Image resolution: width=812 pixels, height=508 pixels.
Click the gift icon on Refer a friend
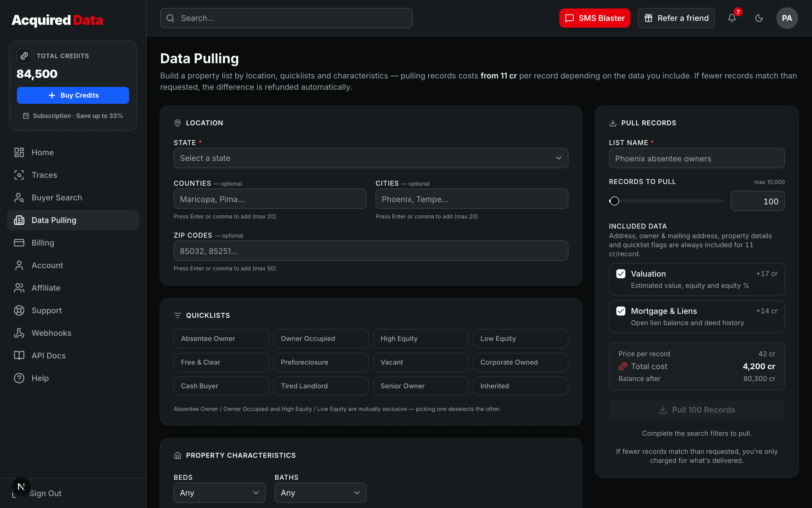[x=648, y=18]
